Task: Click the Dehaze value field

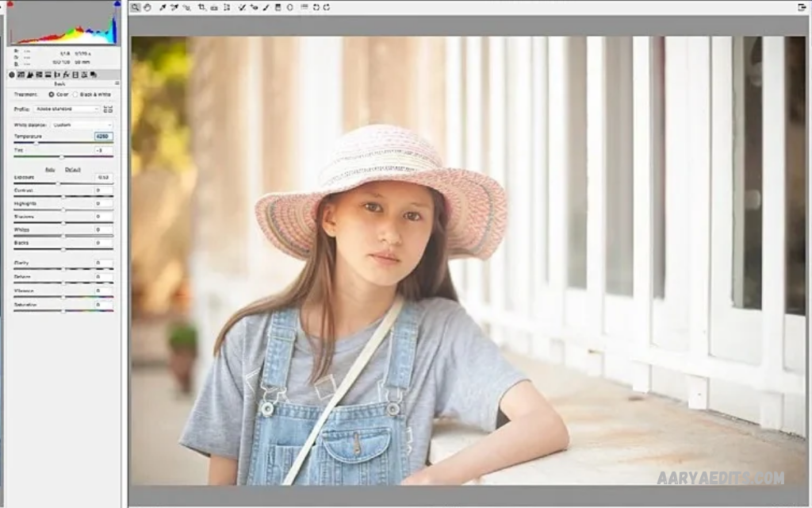Action: coord(104,277)
